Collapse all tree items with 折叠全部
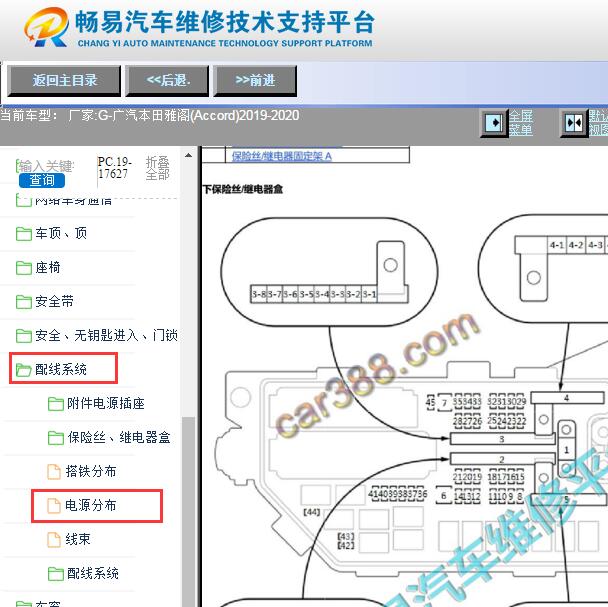 (x=157, y=168)
